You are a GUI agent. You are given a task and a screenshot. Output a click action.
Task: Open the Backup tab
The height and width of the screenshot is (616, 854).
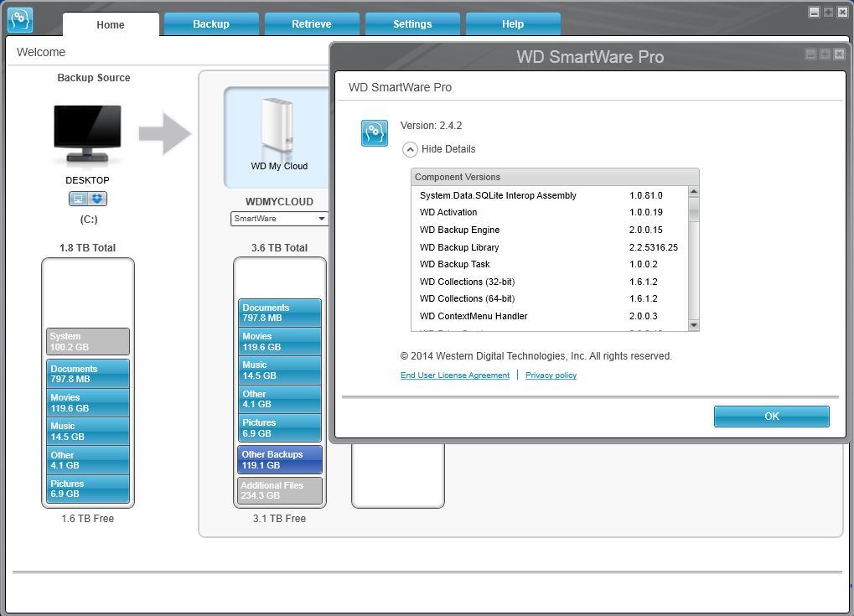point(211,24)
